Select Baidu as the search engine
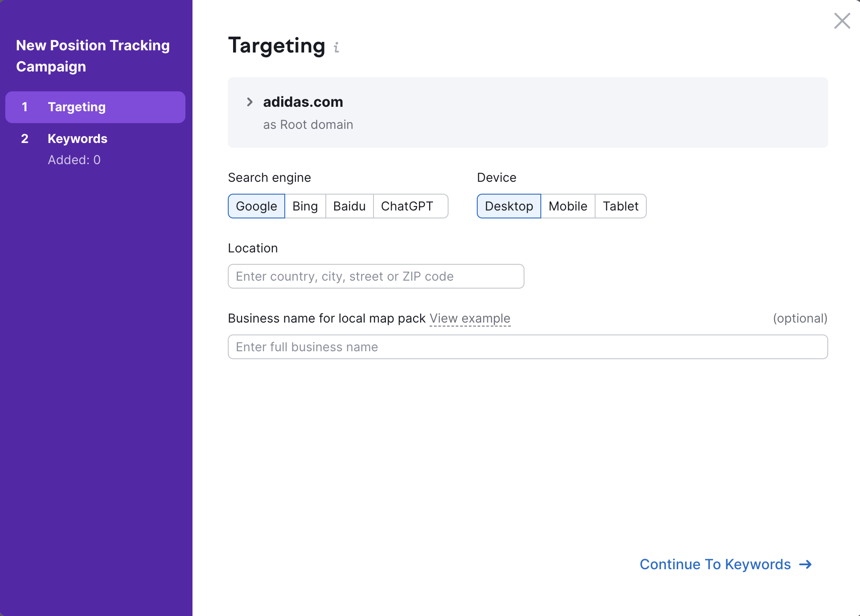 [349, 206]
